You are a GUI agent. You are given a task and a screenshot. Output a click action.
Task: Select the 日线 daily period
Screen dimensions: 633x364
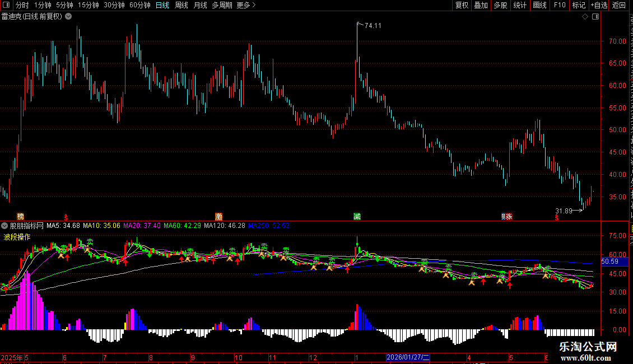click(x=162, y=5)
